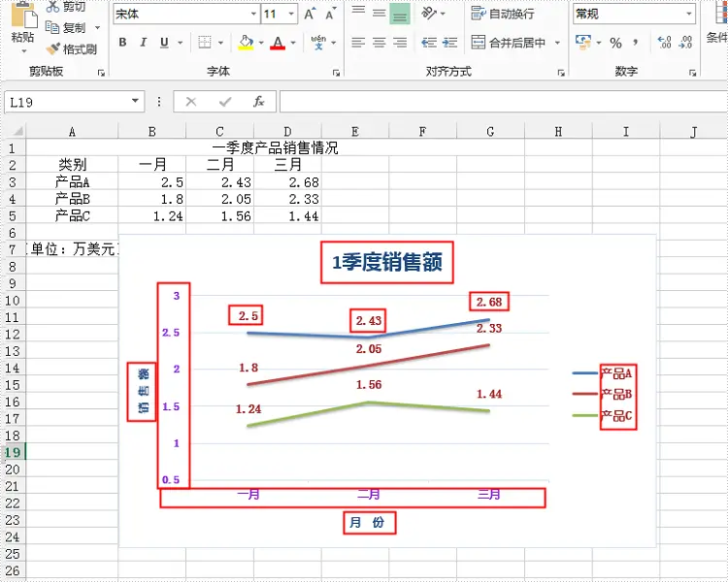Click the insert function fx icon
This screenshot has width=728, height=582.
point(258,102)
